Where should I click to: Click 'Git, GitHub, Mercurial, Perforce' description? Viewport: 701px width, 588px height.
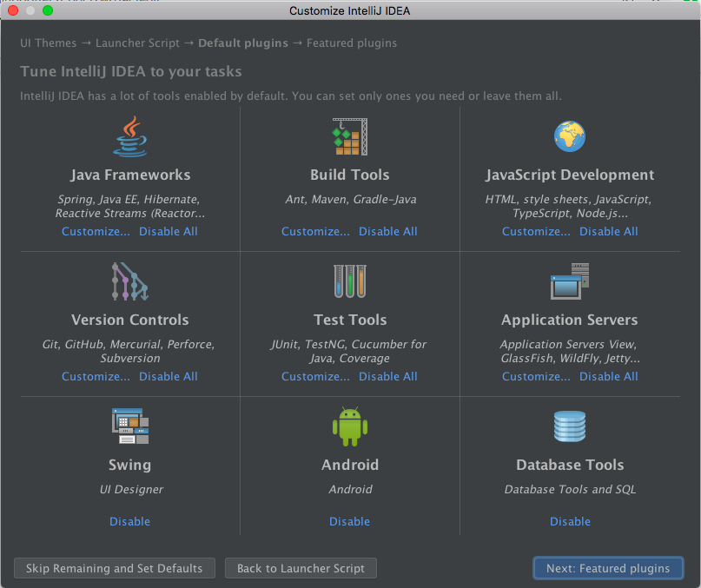[x=129, y=344]
